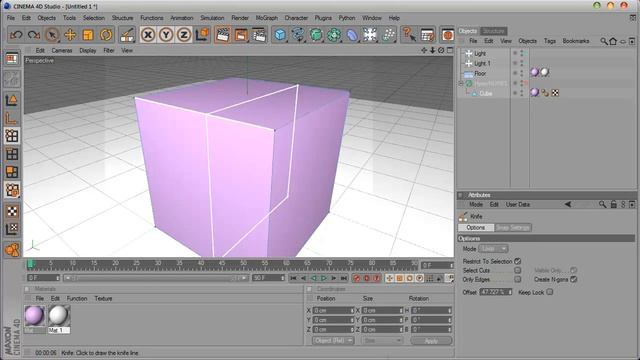Click Apply in Coordinates panel
Image resolution: width=640 pixels, height=360 pixels.
click(x=431, y=340)
